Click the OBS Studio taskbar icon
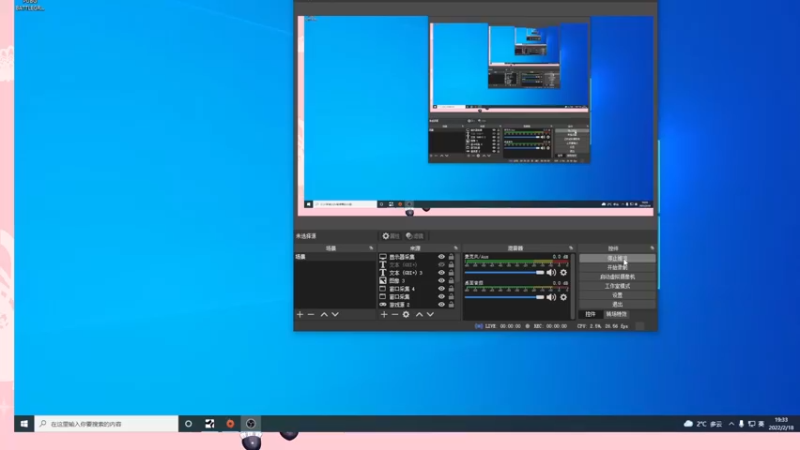 click(251, 424)
